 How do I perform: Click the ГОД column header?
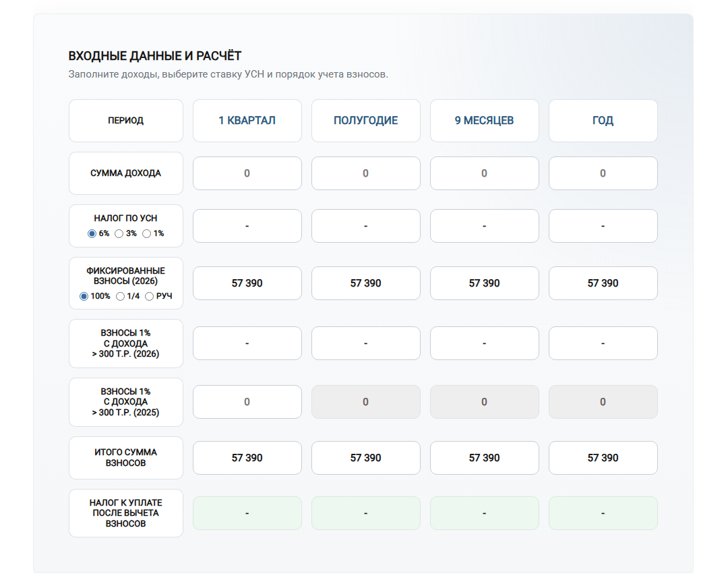pos(603,121)
